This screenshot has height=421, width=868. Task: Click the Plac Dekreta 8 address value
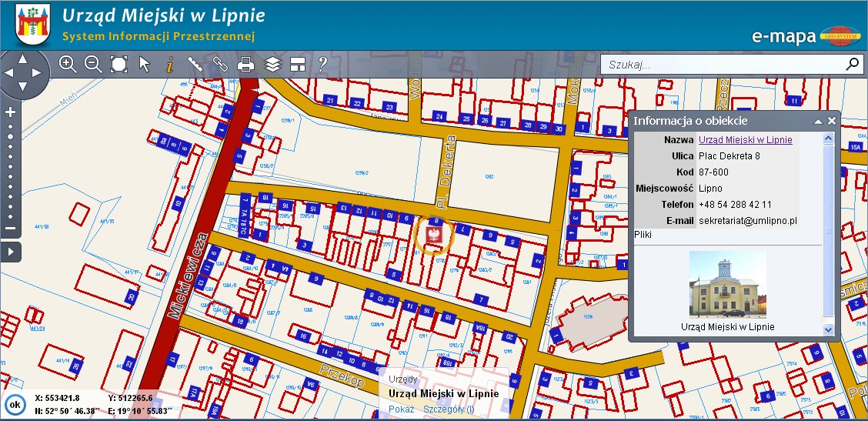[x=729, y=155]
